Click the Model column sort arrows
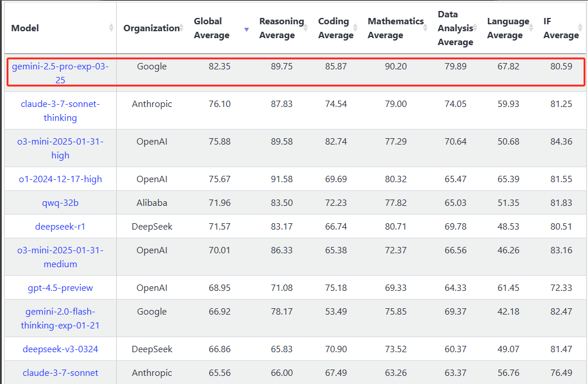Image resolution: width=588 pixels, height=384 pixels. 111,28
